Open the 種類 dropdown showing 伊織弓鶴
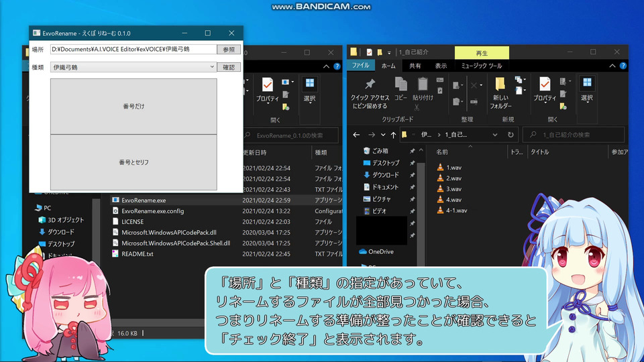The image size is (644, 362). [x=133, y=67]
